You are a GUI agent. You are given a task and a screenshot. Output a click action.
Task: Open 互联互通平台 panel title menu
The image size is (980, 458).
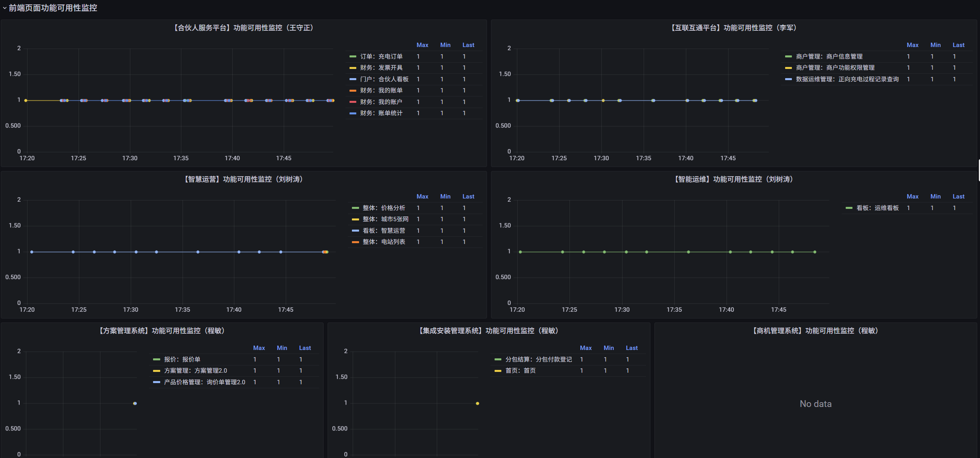coord(734,28)
